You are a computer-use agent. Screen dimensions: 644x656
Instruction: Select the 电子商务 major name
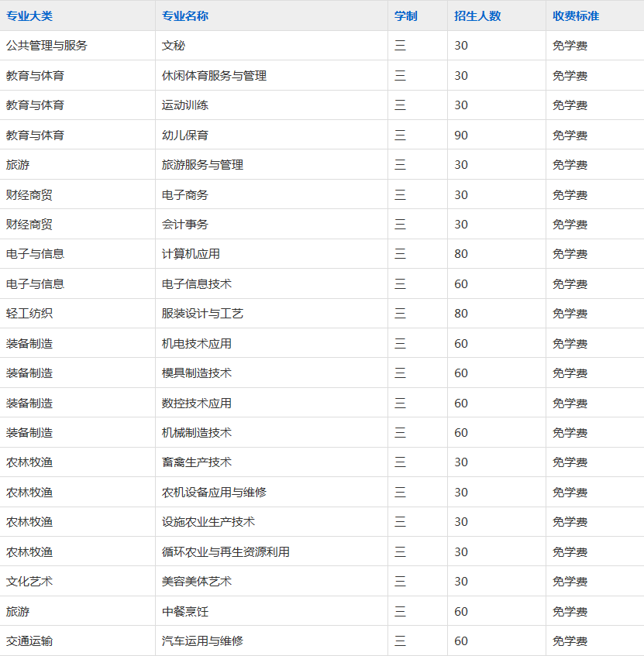coord(185,195)
